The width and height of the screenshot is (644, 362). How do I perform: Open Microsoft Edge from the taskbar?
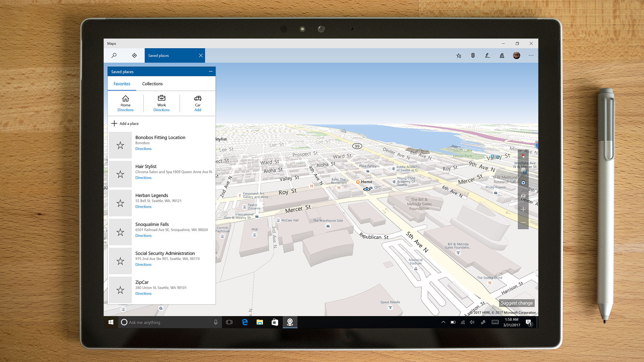tap(245, 322)
